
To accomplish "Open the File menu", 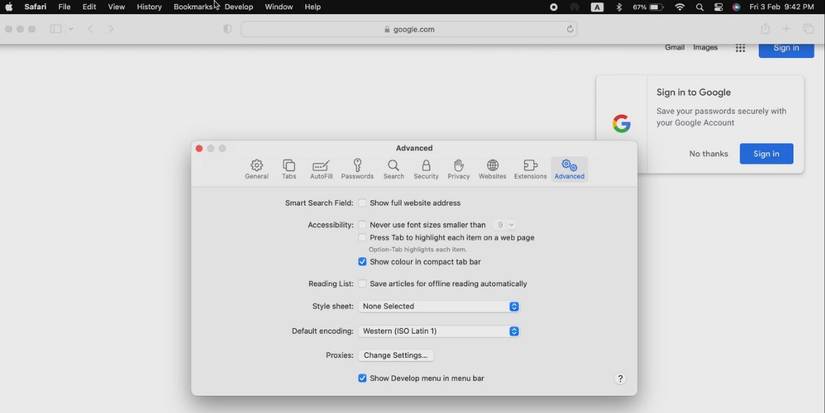I will [64, 7].
